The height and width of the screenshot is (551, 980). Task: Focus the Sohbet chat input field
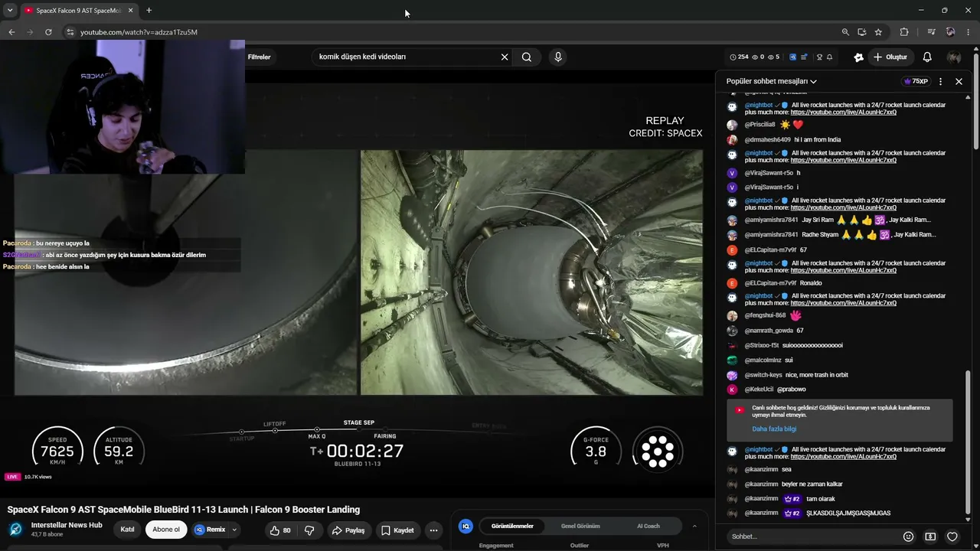point(812,536)
